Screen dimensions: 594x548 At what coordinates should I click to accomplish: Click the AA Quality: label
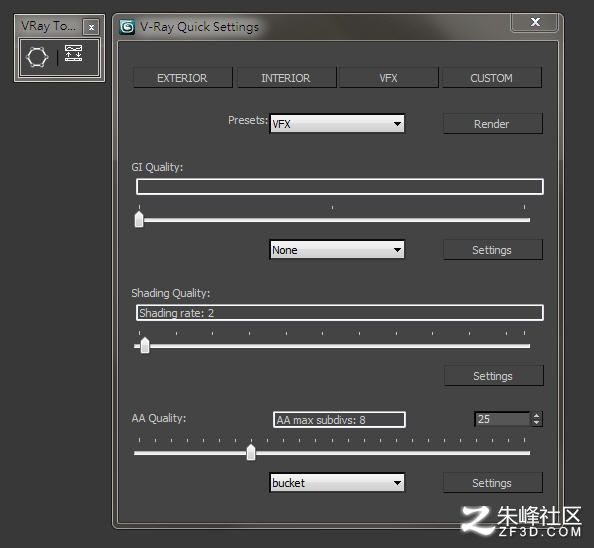coord(159,418)
